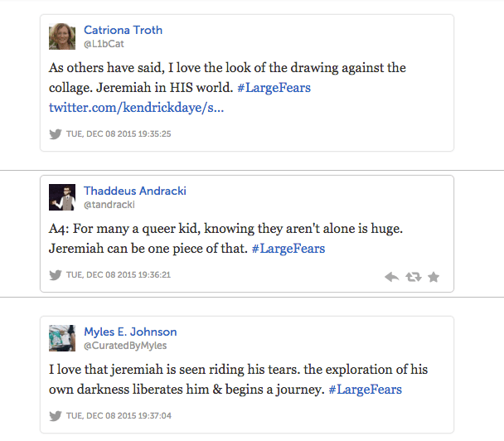The image size is (504, 441).
Task: Click #LargeFears hashtag in Myles's tweet
Action: pos(366,390)
